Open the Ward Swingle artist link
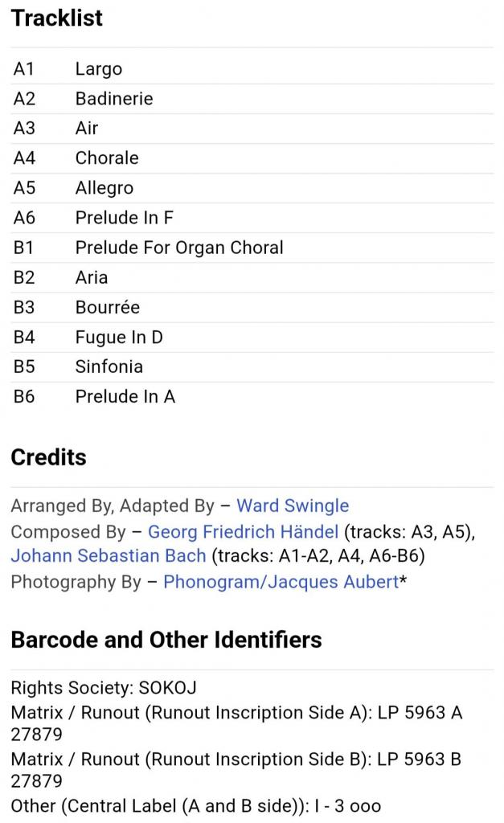This screenshot has height=823, width=504. (x=292, y=506)
